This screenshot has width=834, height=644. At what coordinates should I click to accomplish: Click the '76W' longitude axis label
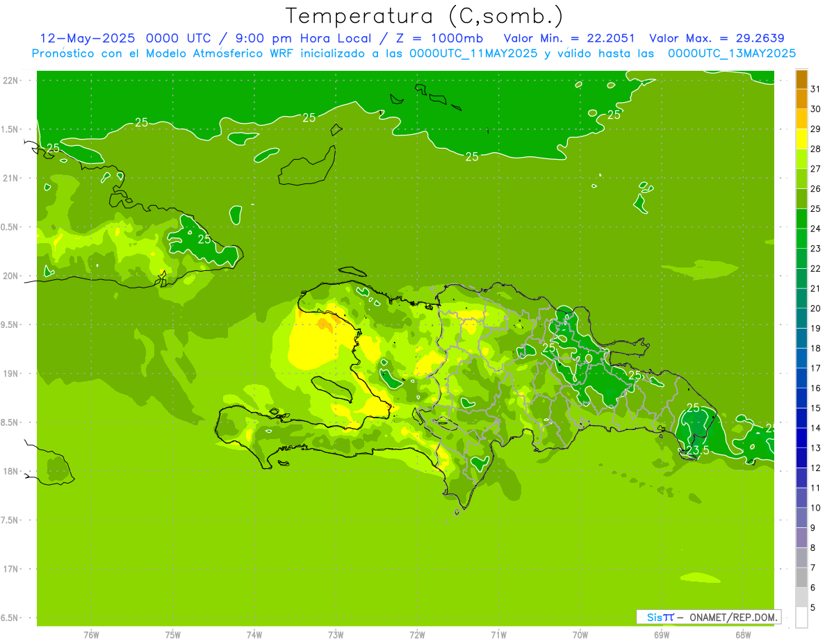pyautogui.click(x=91, y=635)
